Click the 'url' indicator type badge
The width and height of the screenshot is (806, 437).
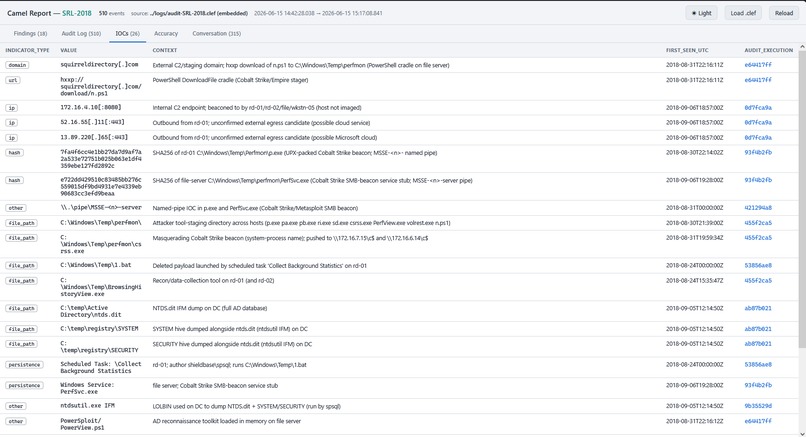point(12,80)
